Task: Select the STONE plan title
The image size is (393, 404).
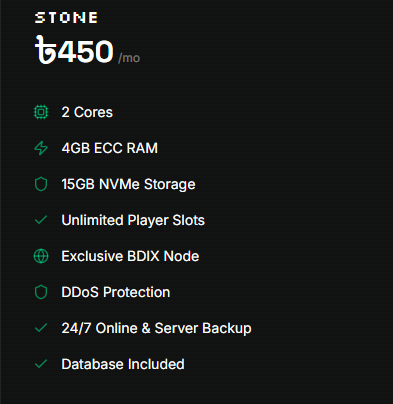Action: 66,18
